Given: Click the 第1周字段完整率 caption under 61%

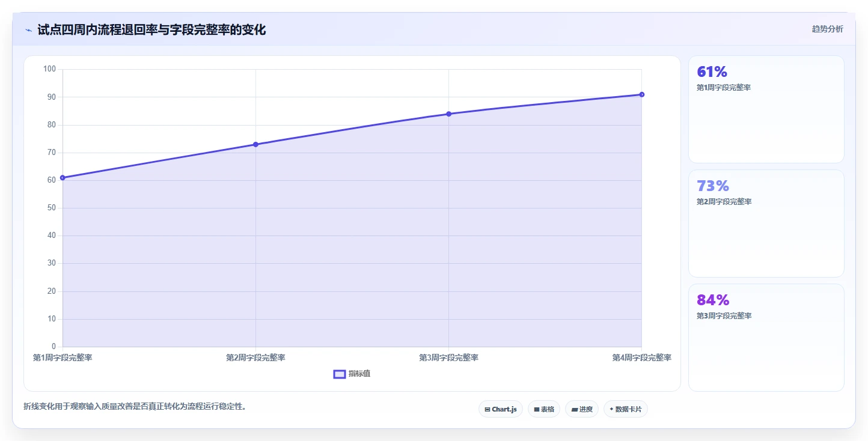Looking at the screenshot, I should coord(724,88).
